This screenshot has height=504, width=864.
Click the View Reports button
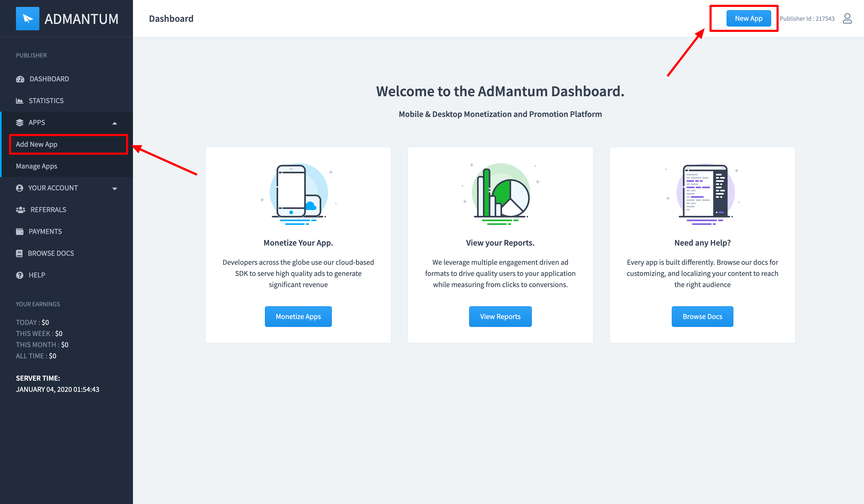pos(500,317)
